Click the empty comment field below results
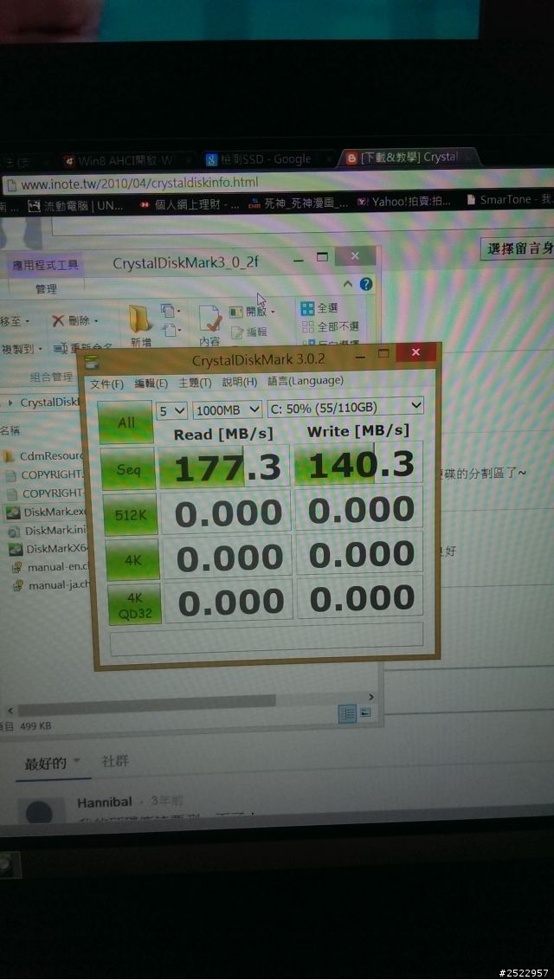Viewport: 554px width, 980px height. (x=267, y=638)
